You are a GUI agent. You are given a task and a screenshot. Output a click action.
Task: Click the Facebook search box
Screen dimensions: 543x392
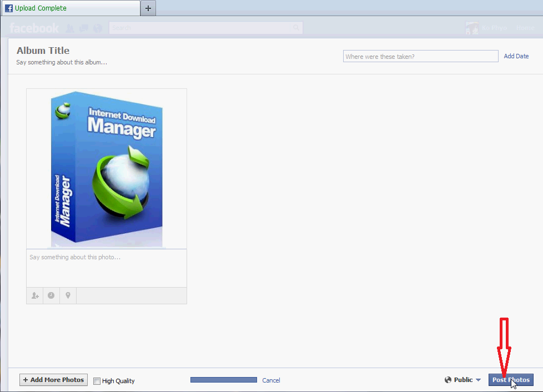coord(205,28)
